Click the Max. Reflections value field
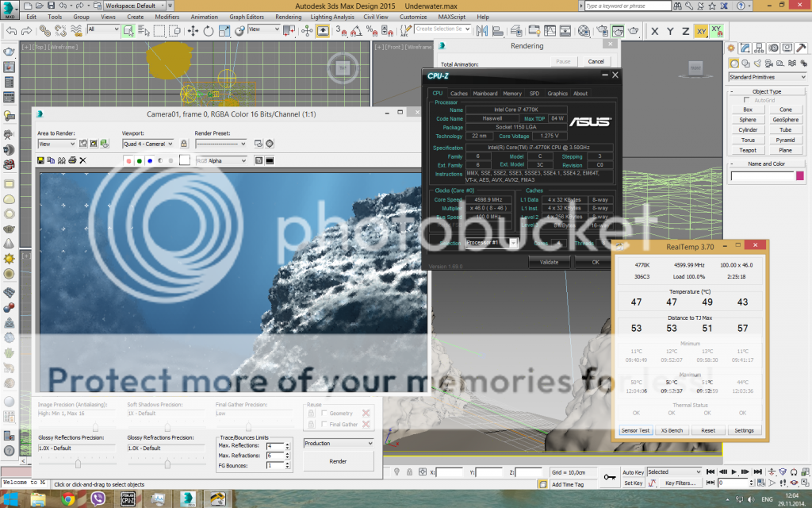Screen dimensions: 812x508 275,446
